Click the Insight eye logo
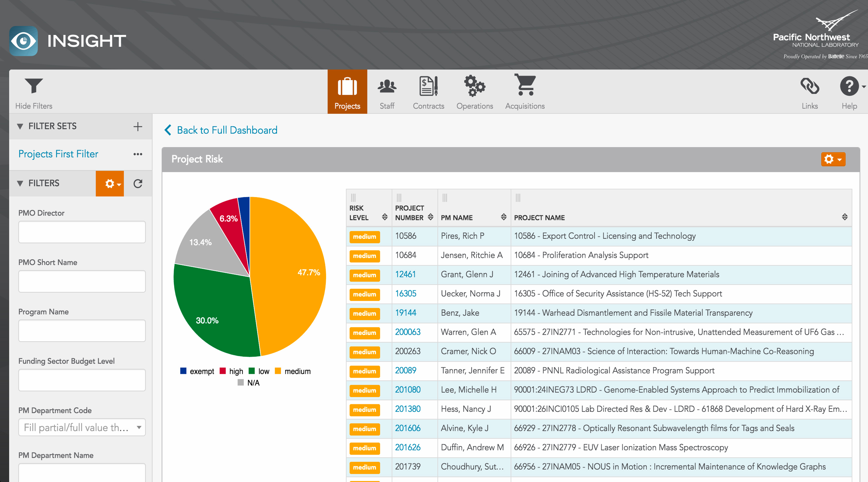Screen dimensions: 868x482 point(23,41)
